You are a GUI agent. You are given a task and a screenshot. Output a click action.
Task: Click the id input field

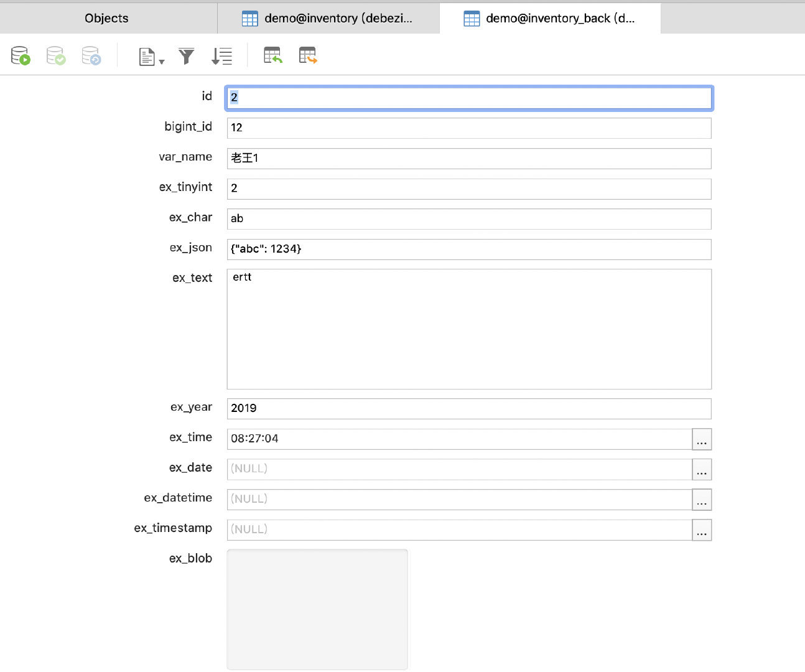469,98
